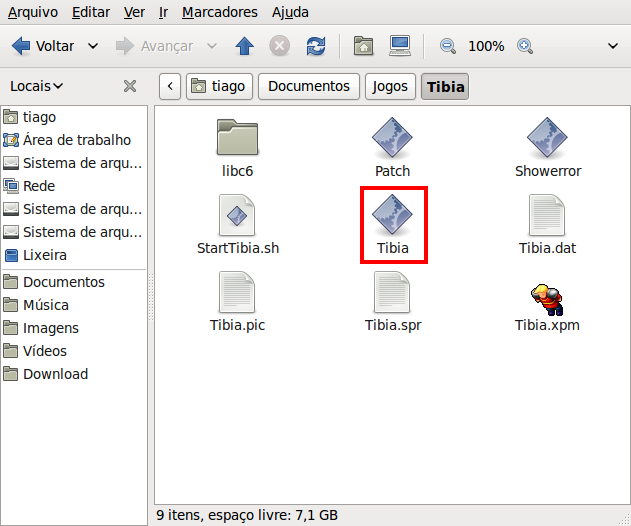The image size is (631, 526).
Task: Click the zoom out magnifier icon
Action: tap(448, 46)
